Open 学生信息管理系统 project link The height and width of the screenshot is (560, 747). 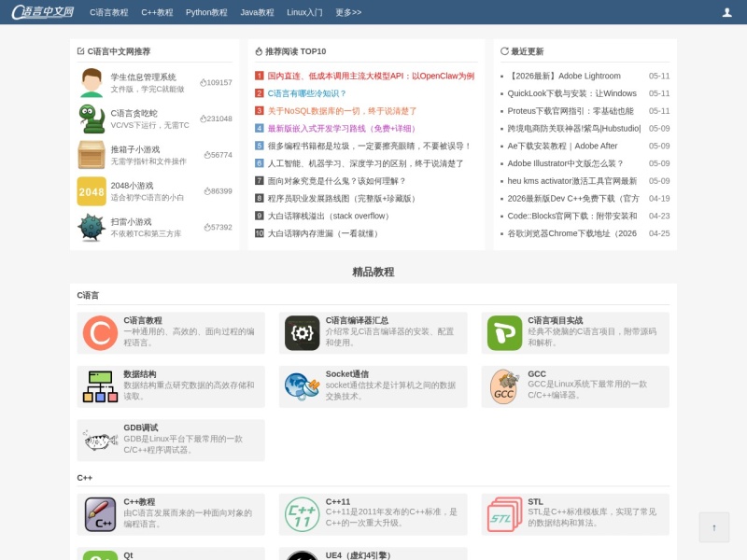(144, 77)
